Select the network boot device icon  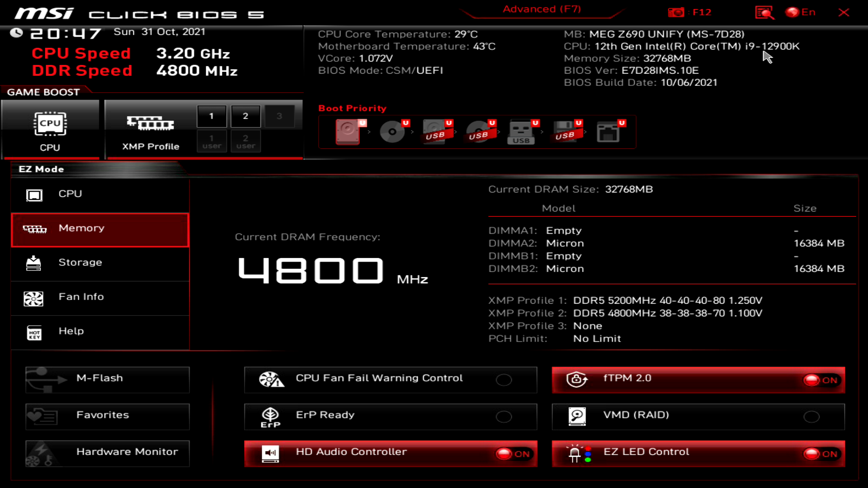tap(608, 131)
